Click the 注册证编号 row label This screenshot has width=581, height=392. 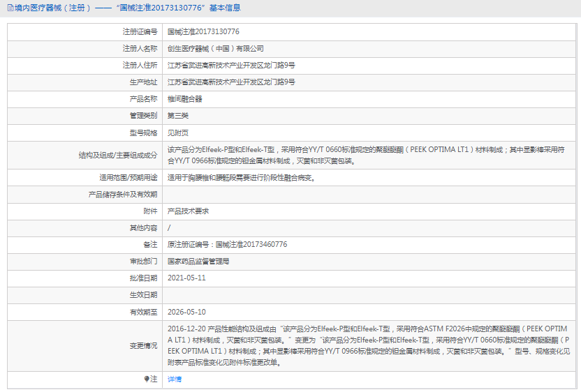click(x=140, y=32)
